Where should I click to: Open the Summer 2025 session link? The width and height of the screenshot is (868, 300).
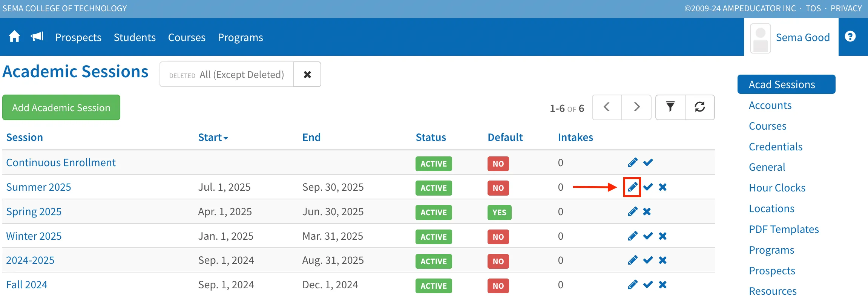[x=38, y=187]
